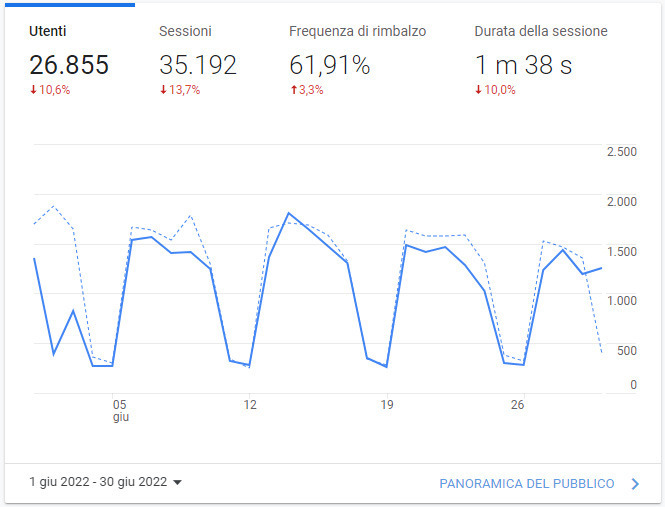Viewport: 665px width, 507px height.
Task: Click the 26 axis date label
Action: click(x=517, y=405)
